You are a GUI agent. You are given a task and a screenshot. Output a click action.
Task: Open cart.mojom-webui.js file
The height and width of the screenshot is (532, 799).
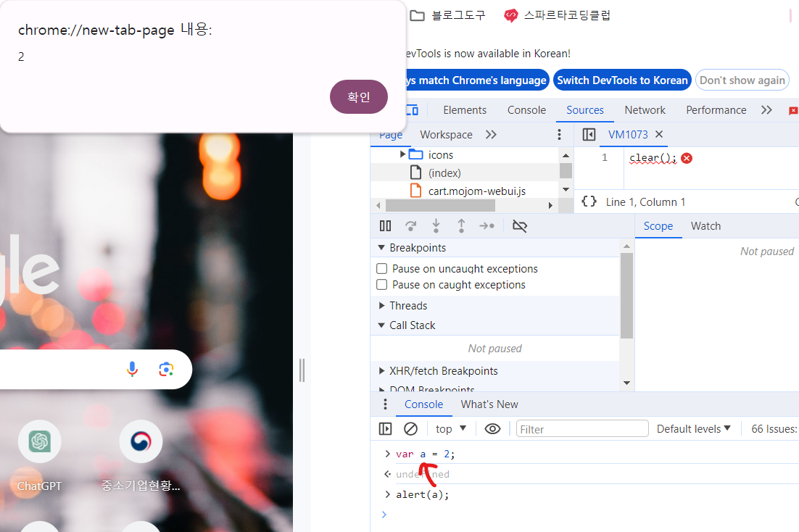(x=476, y=191)
